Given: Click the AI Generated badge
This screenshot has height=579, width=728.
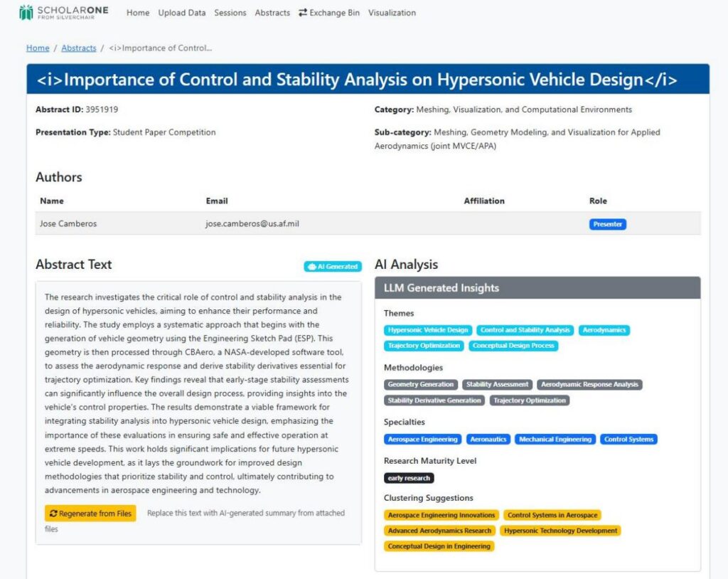Looking at the screenshot, I should tap(333, 267).
